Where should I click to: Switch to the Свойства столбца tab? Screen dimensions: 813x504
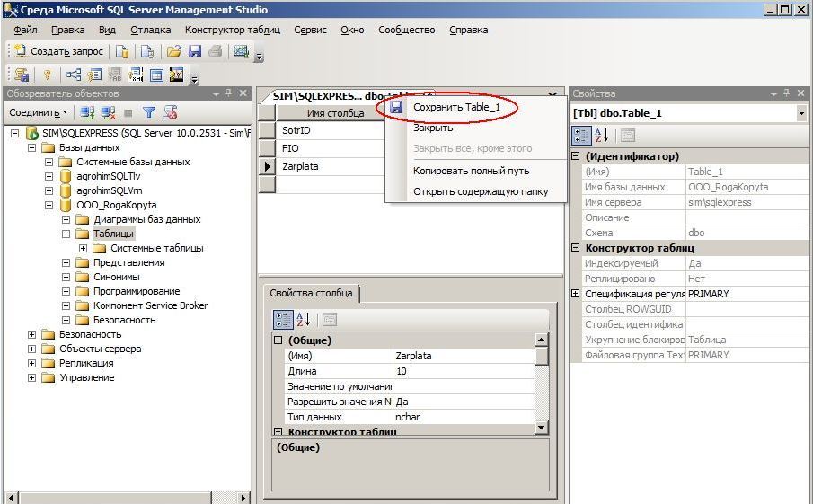click(311, 293)
